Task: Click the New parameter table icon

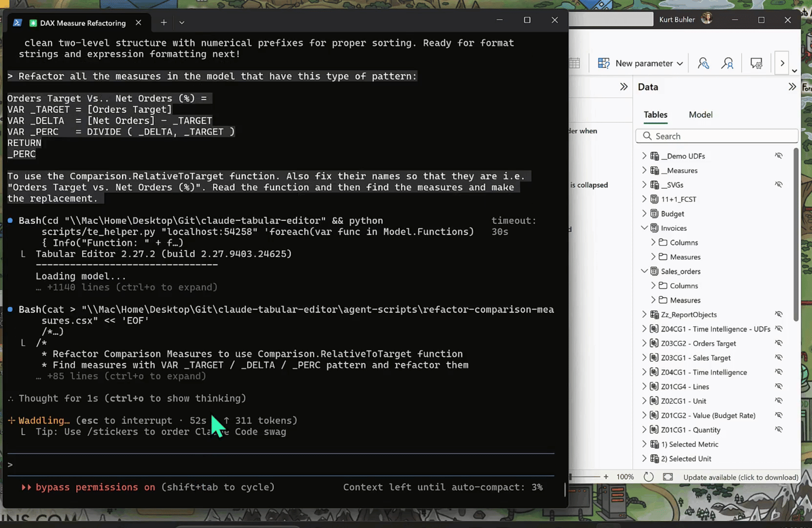Action: (x=604, y=64)
